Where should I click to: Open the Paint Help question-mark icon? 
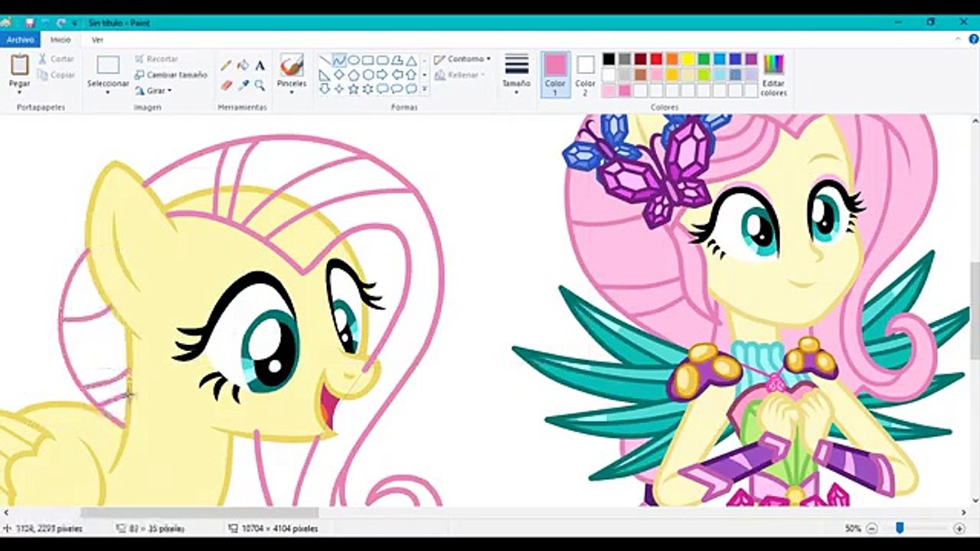click(x=974, y=39)
